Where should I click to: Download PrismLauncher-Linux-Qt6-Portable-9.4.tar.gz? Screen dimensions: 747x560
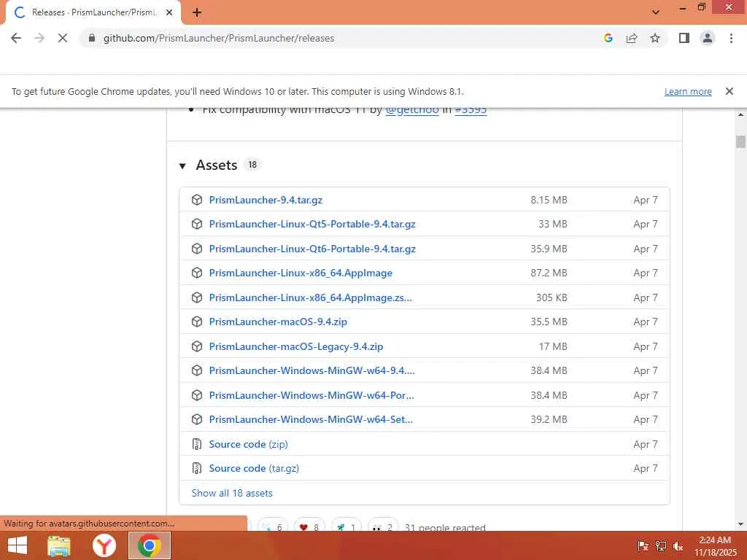312,249
